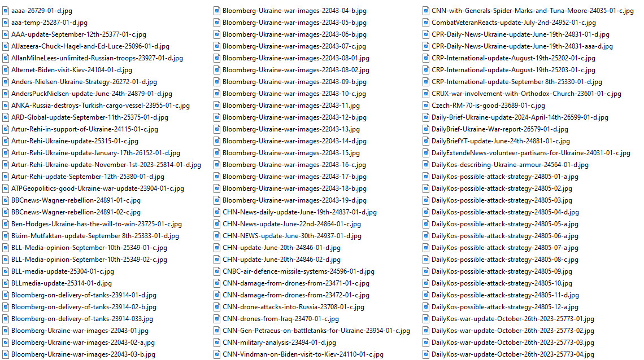This screenshot has height=360, width=644.
Task: Click ARD-Global-update-September-11th-25375-01-d.jpg
Action: click(90, 117)
